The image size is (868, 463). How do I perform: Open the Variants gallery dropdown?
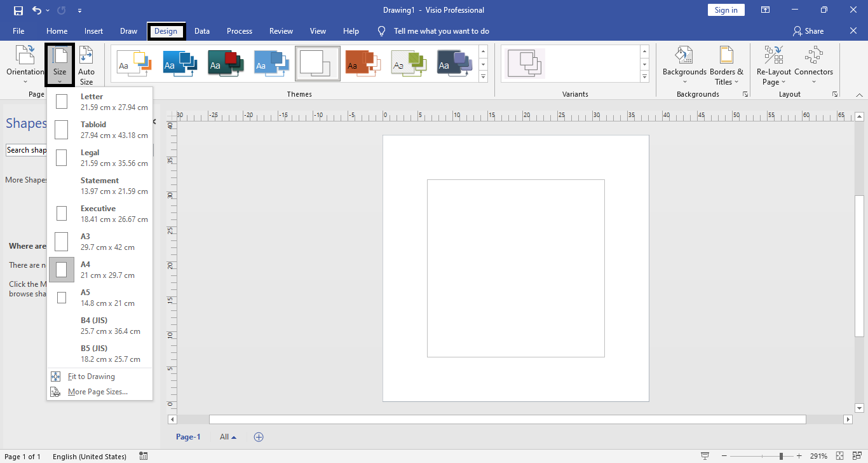pos(644,77)
